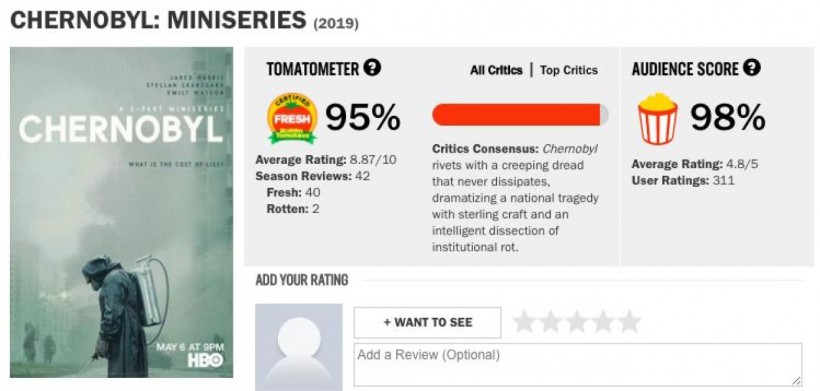Screen dimensions: 820x391
Task: Click the blank user avatar placeholder
Action: [x=299, y=347]
